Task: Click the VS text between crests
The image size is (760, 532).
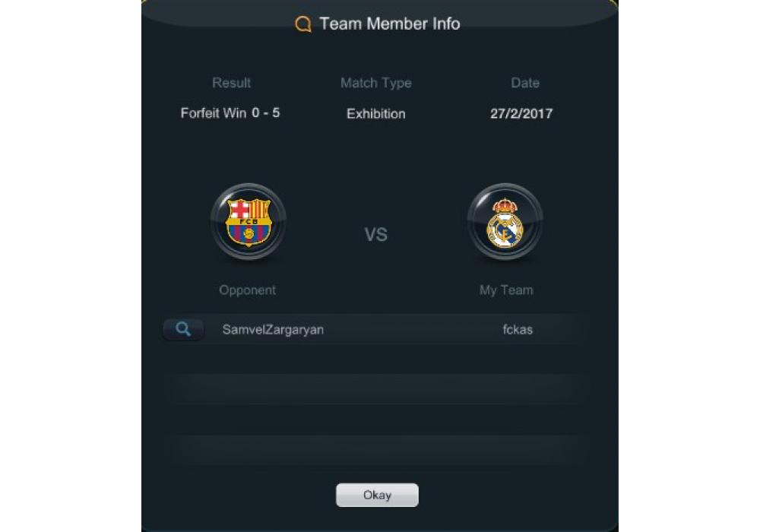Action: click(x=376, y=235)
